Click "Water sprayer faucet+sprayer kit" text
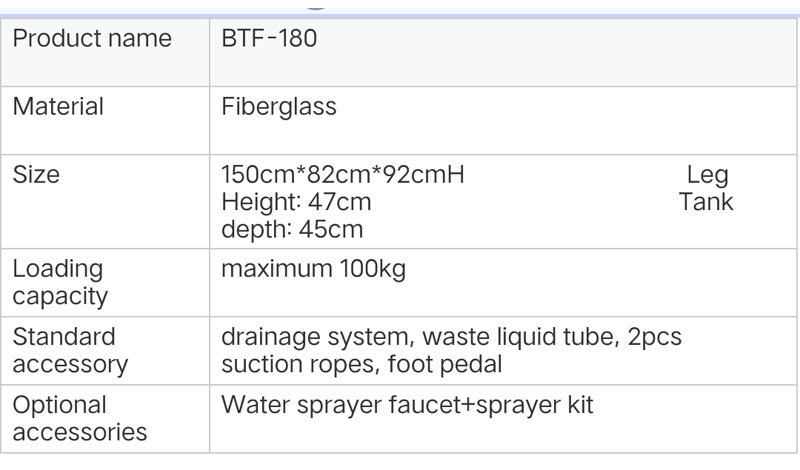800x470 pixels. (x=407, y=405)
